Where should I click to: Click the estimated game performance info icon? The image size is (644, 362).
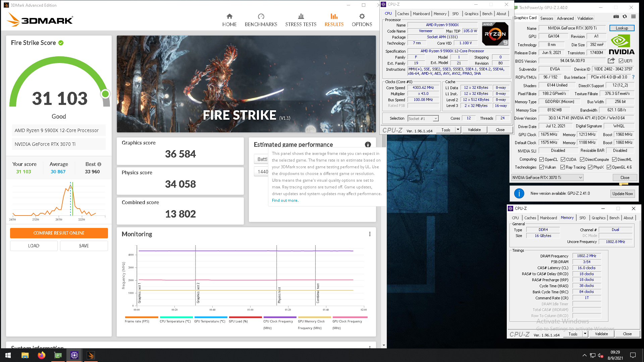coord(368,144)
